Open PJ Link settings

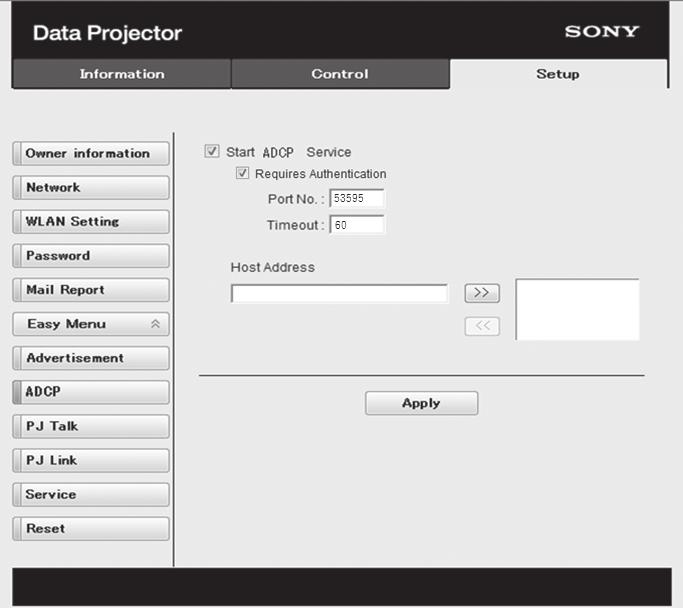[91, 460]
